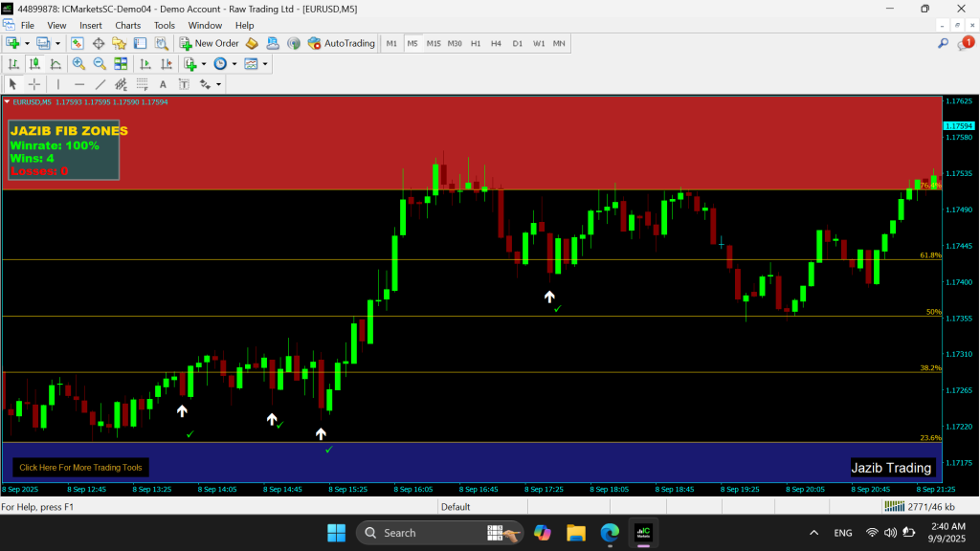980x551 pixels.
Task: Toggle the AutoTrading button
Action: (342, 43)
